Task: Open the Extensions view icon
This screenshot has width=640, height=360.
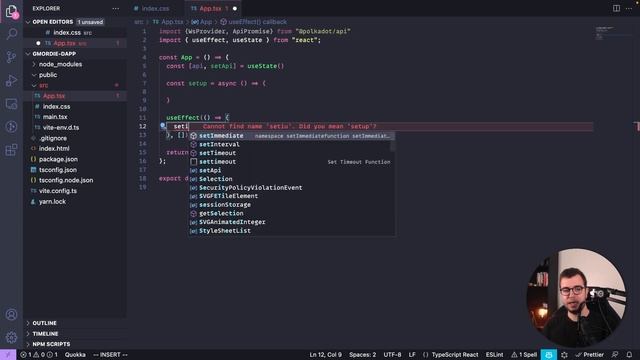Action: (11, 150)
